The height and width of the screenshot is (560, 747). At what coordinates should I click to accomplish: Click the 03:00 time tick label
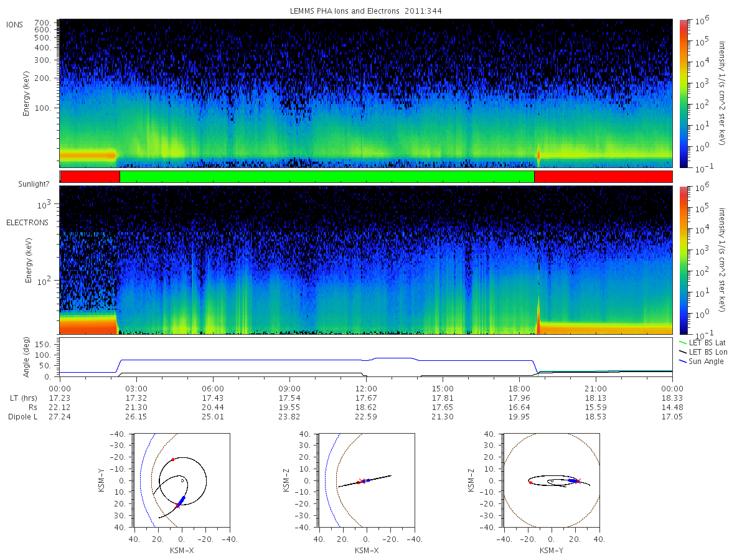(136, 388)
